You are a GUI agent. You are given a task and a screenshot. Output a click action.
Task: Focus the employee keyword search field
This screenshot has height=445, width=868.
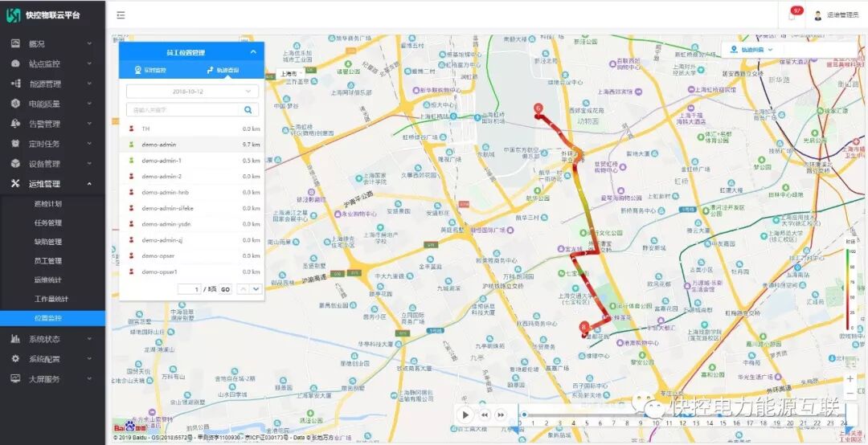tap(185, 109)
